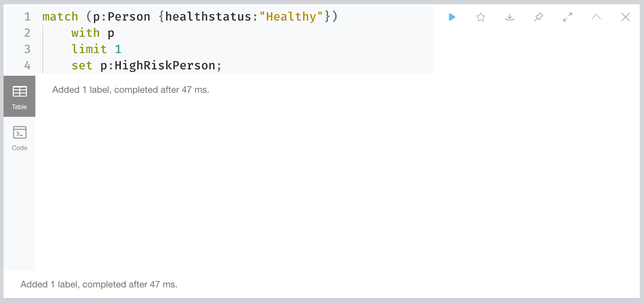644x303 pixels.
Task: Switch to the Table view
Action: pos(19,96)
